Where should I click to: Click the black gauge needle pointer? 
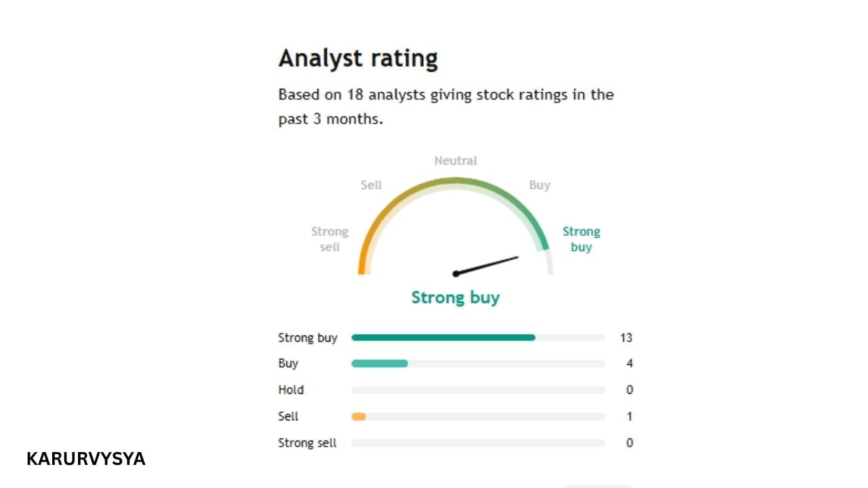coord(488,265)
